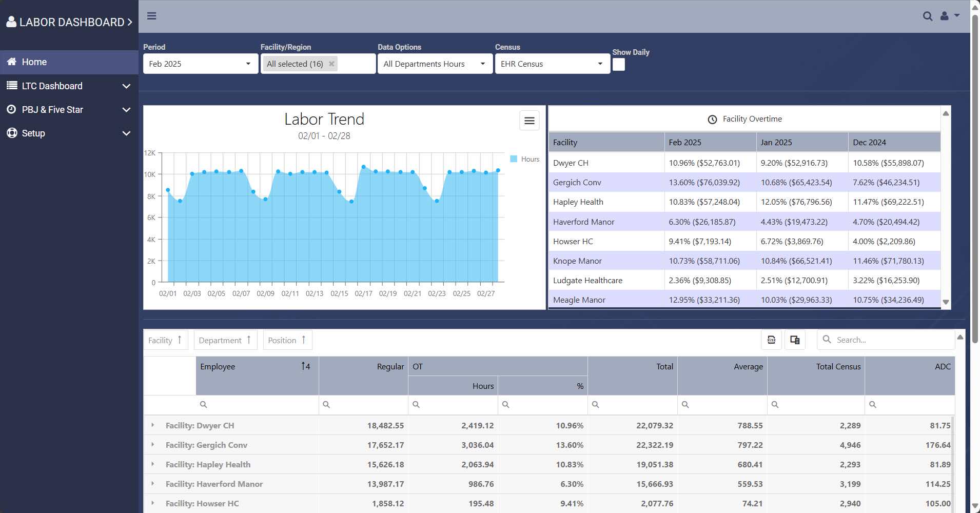Expand the LTC Dashboard sidebar menu
Screen dimensions: 980x513
click(x=69, y=86)
